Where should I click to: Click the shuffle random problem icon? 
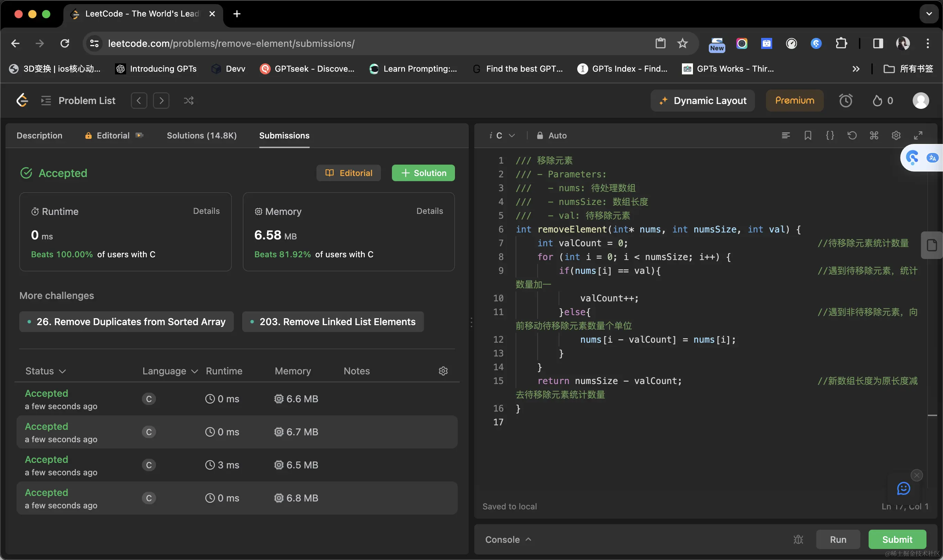[x=188, y=101]
